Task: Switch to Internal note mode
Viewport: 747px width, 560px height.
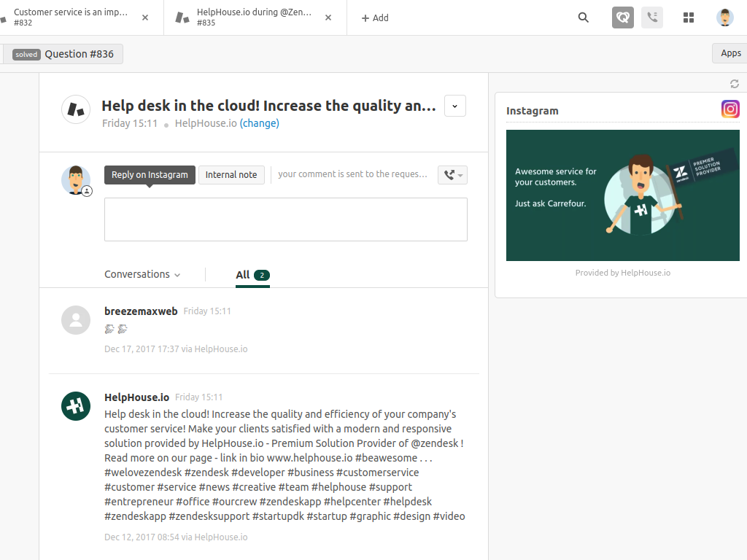Action: click(x=231, y=175)
